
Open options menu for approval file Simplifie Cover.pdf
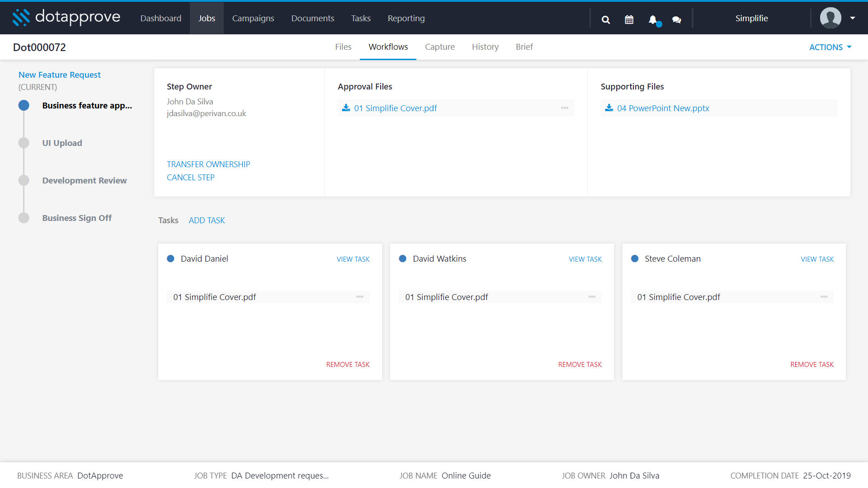(565, 108)
